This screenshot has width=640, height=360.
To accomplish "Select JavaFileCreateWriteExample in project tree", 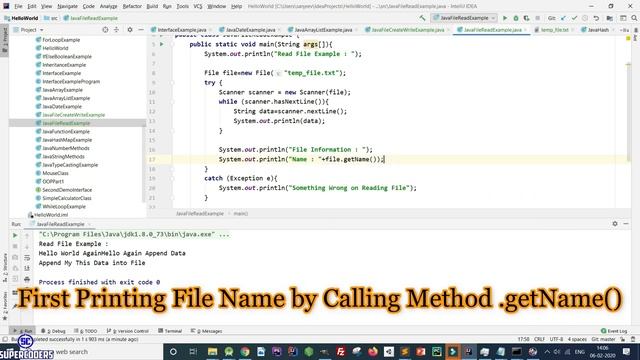I will [x=73, y=115].
